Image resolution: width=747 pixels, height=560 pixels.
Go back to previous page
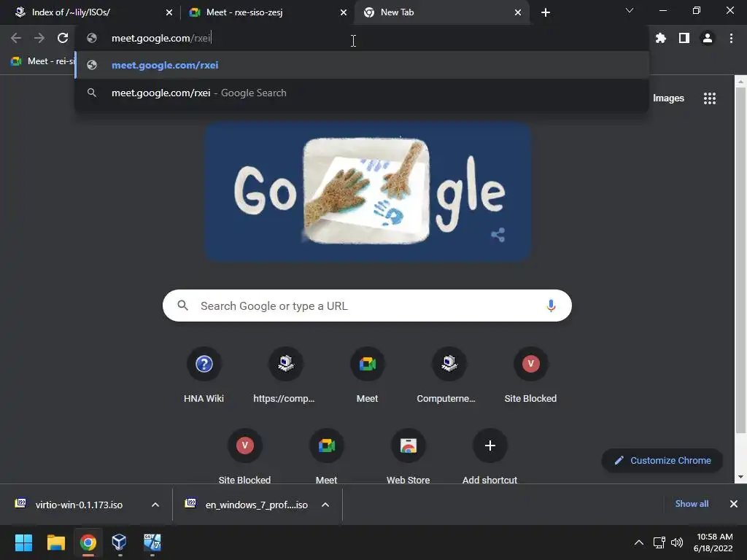[x=16, y=38]
